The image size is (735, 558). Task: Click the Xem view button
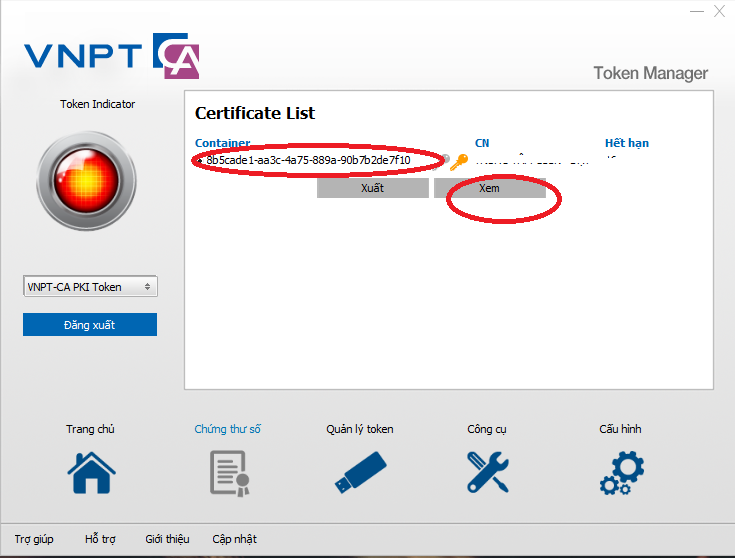490,188
